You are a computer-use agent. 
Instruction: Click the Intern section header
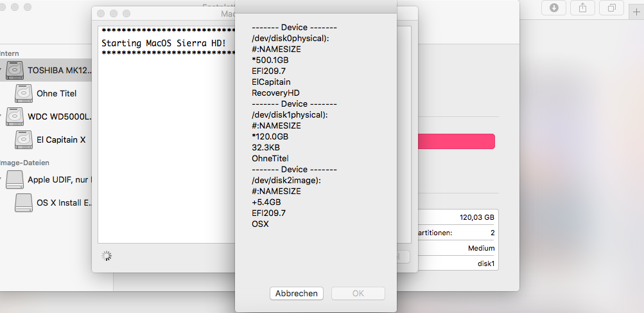pyautogui.click(x=10, y=53)
